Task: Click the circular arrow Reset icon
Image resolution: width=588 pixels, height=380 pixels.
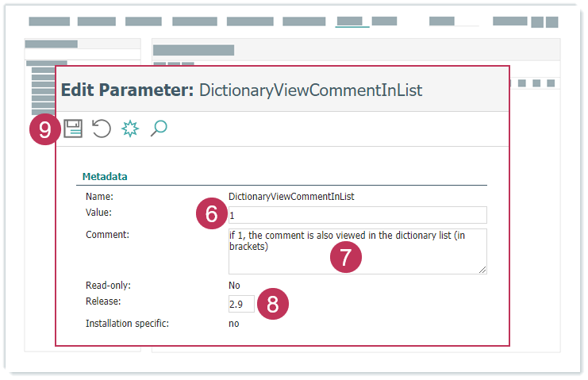Action: click(102, 129)
